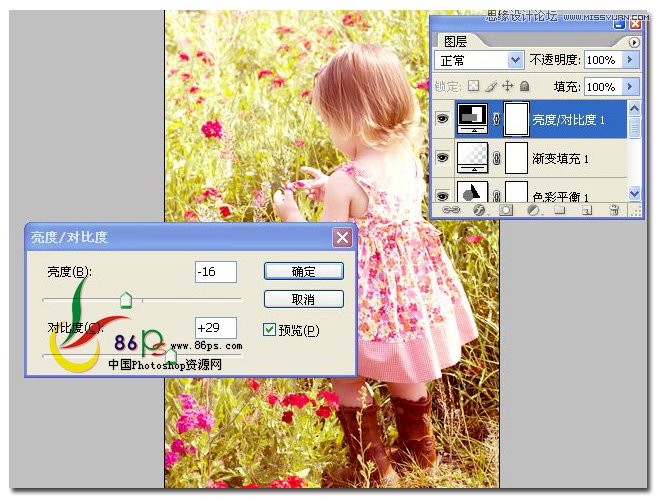Open the Layers panel flyout menu
This screenshot has height=500, width=660.
[x=634, y=42]
